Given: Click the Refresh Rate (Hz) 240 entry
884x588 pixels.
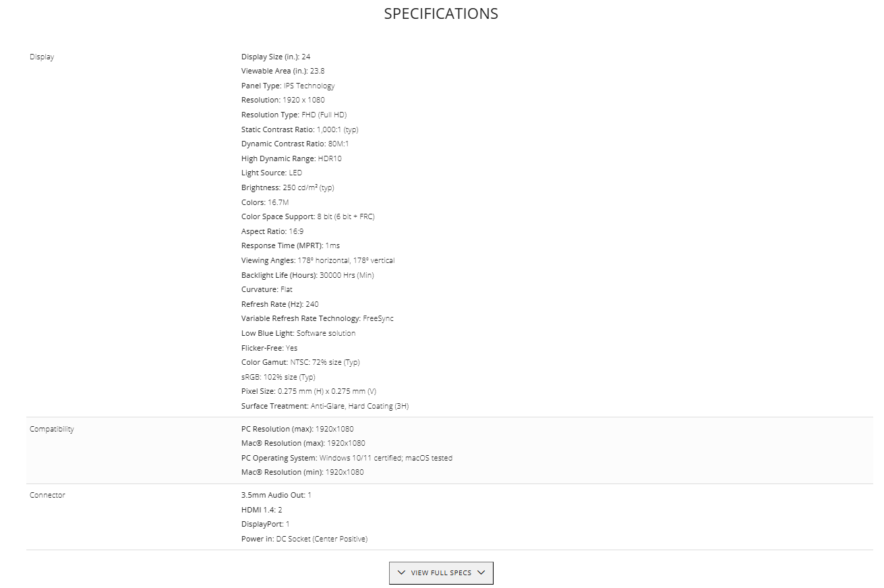Looking at the screenshot, I should [280, 304].
